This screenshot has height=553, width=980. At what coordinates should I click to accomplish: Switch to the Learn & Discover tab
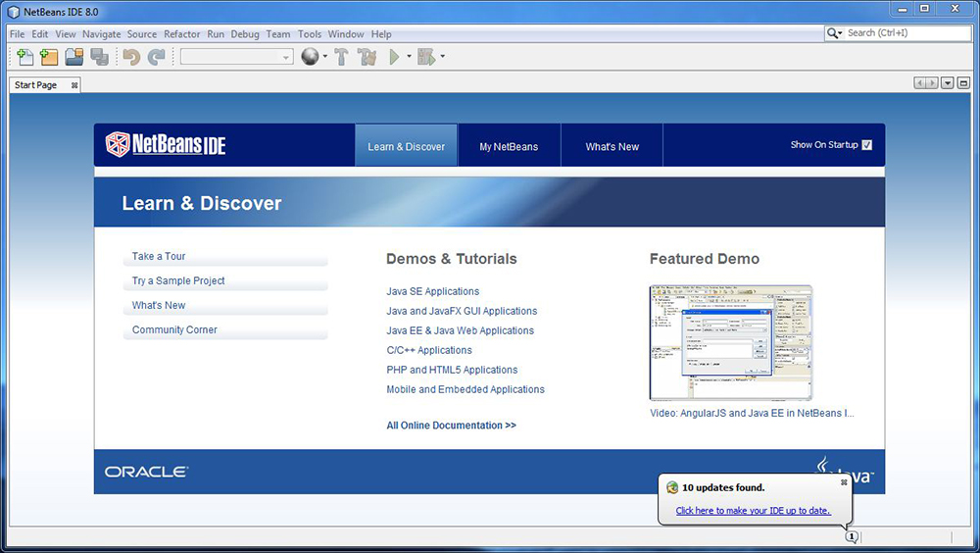click(x=407, y=146)
